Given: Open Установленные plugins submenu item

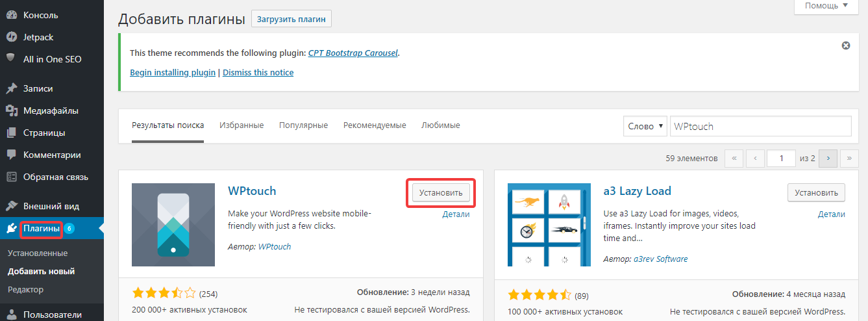Looking at the screenshot, I should [x=38, y=253].
